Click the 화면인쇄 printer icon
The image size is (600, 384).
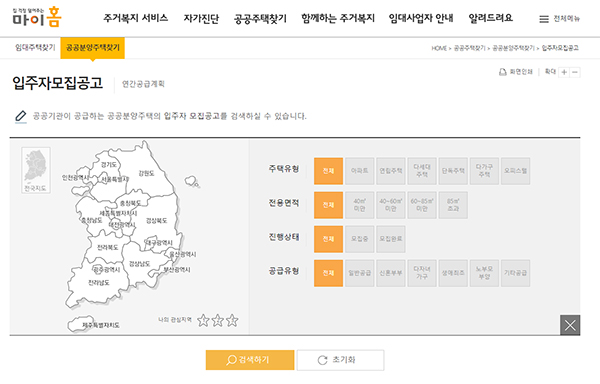tap(502, 72)
